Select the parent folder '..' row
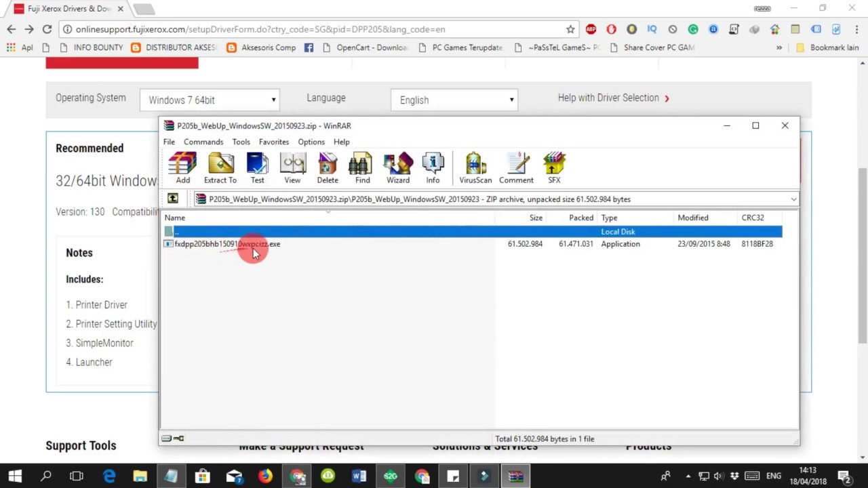868x488 pixels. [x=472, y=232]
